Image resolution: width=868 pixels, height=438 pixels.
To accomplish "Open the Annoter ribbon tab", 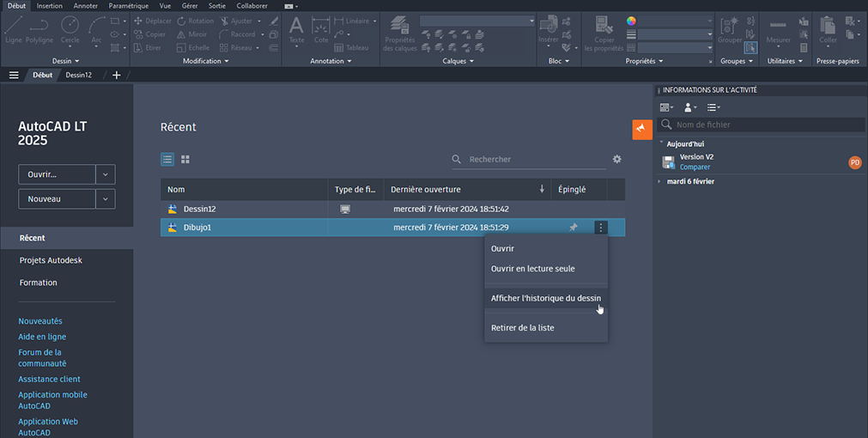I will click(85, 5).
